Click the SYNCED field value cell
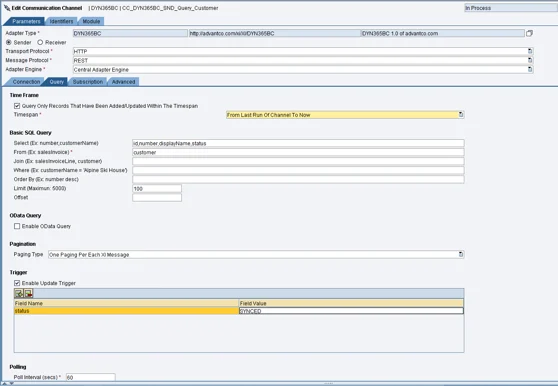558x386 pixels. pyautogui.click(x=351, y=311)
